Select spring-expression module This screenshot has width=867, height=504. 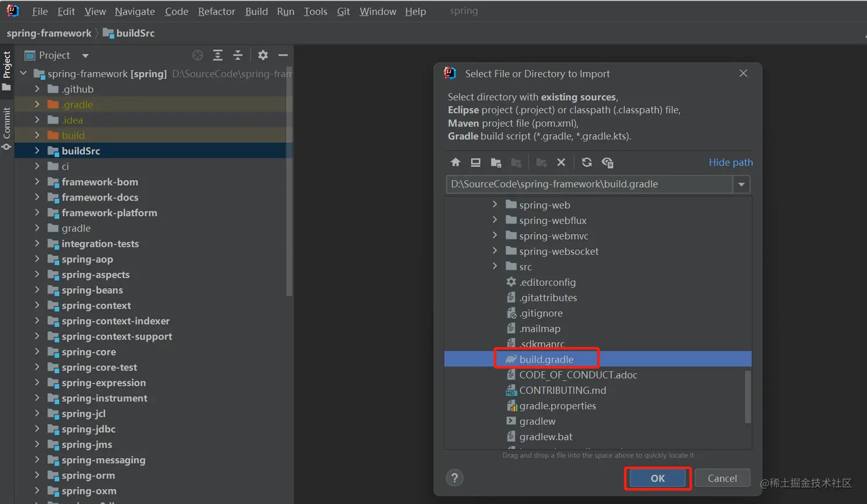pos(104,382)
